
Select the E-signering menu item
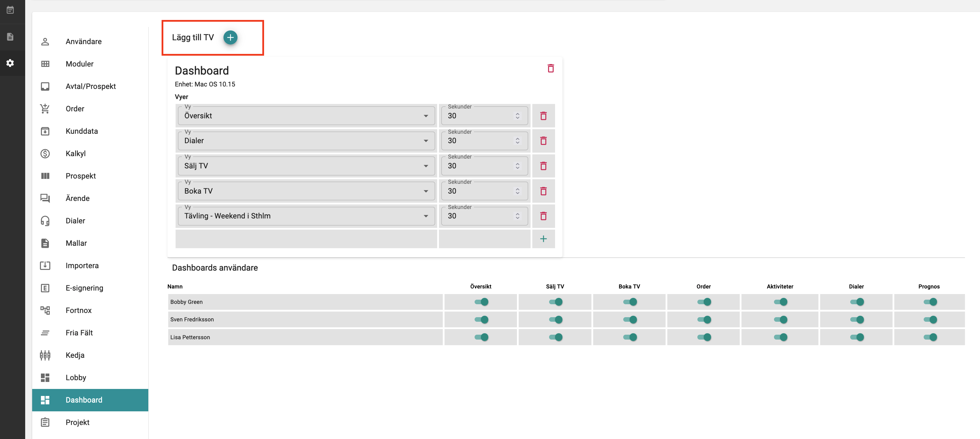[x=84, y=288]
